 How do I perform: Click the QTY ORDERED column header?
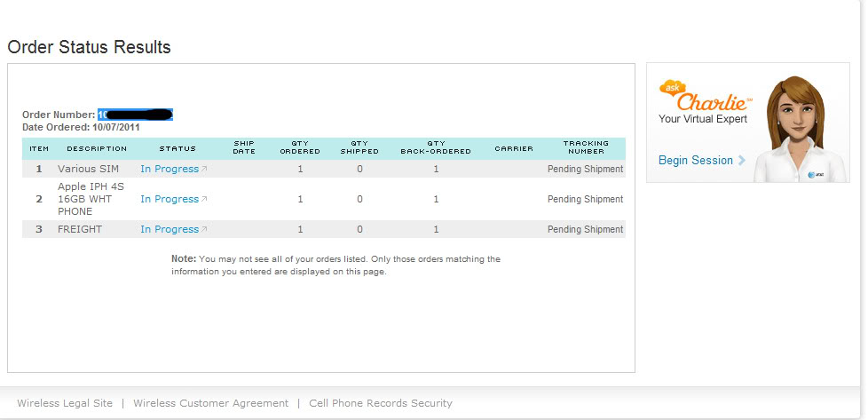point(300,147)
